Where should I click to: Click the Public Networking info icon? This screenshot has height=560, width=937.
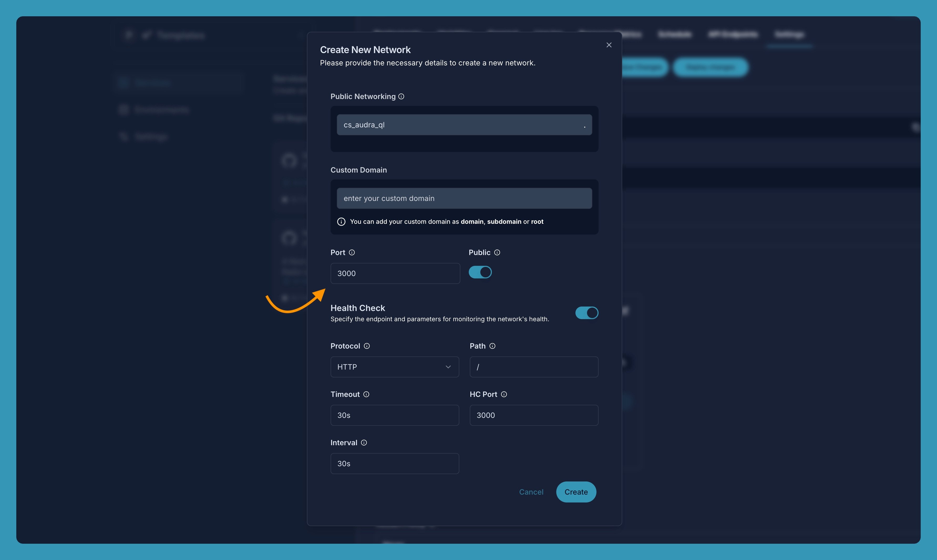401,97
